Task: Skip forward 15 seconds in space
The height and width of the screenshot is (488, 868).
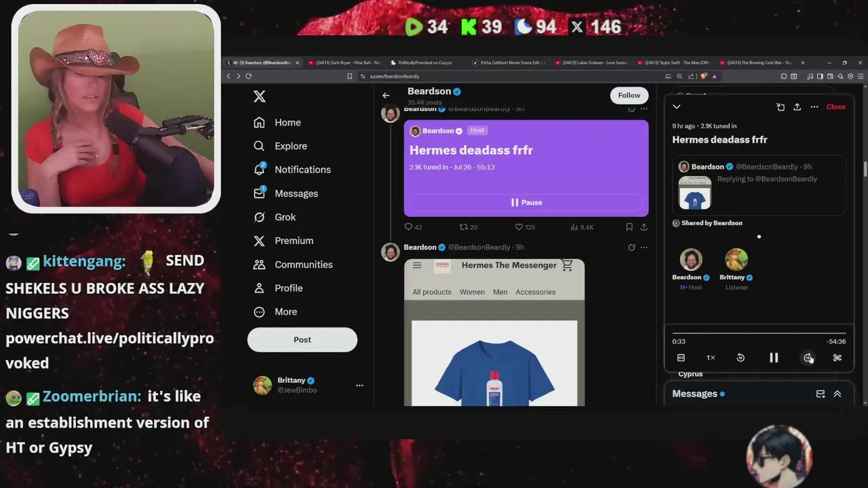Action: click(x=808, y=358)
